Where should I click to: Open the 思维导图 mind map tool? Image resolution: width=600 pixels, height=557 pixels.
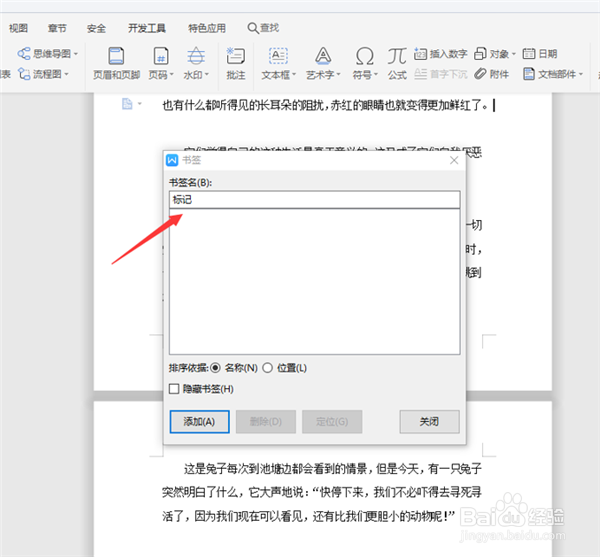[47, 54]
